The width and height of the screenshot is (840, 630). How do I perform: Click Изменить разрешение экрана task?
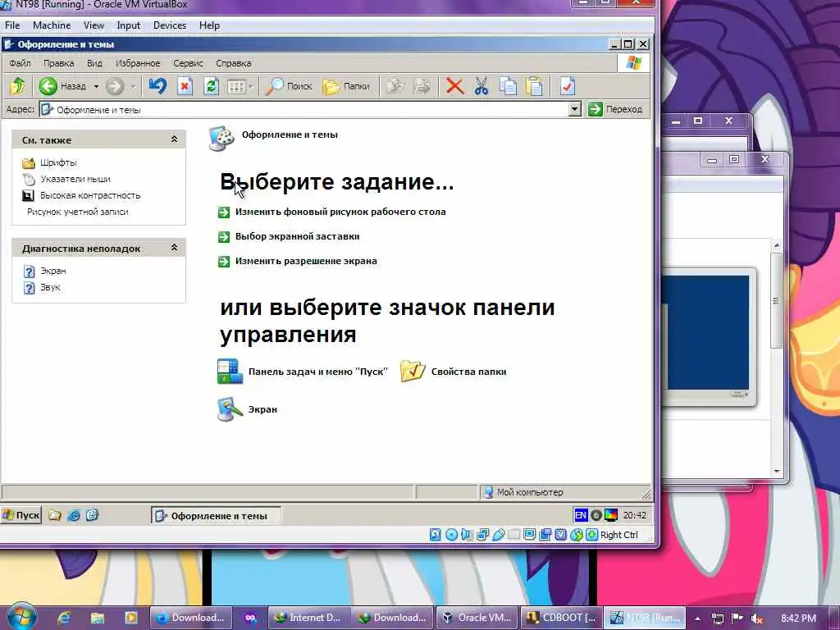(298, 261)
